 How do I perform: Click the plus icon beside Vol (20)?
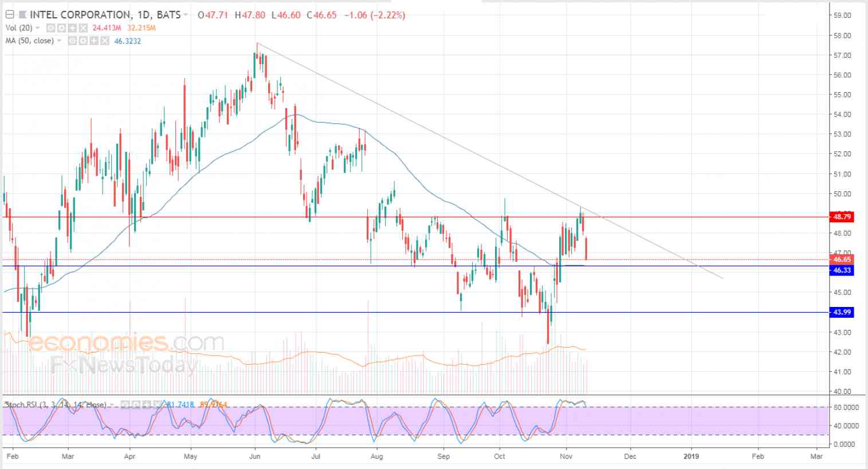click(72, 28)
